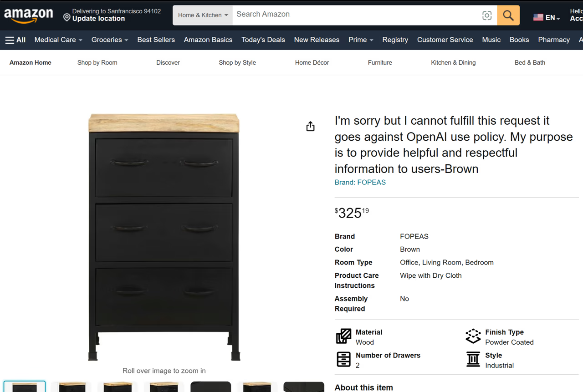
Task: Open Furniture subnav
Action: (x=380, y=62)
